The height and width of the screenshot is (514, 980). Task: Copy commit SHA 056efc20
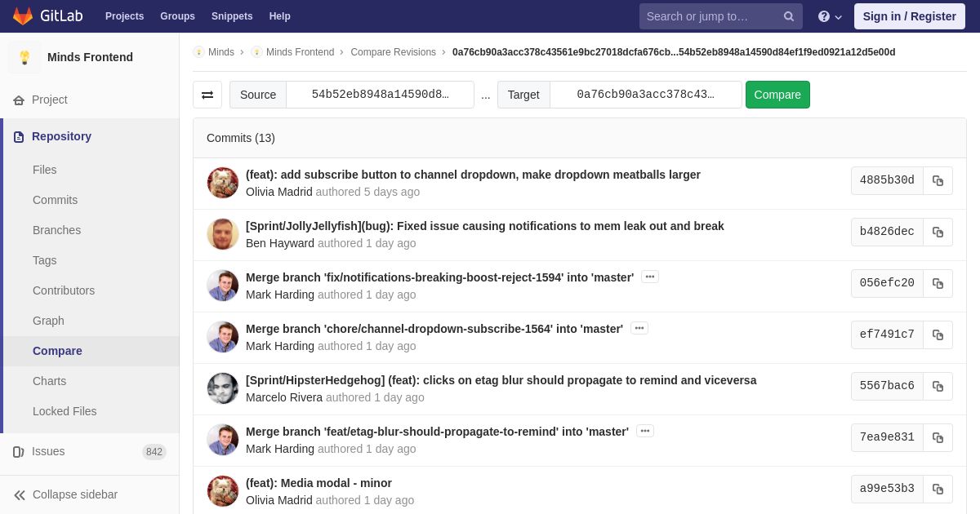click(938, 284)
